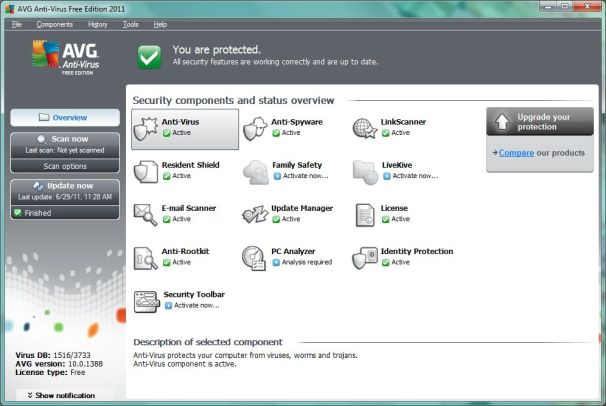606x406 pixels.
Task: Click Family Safety Activate now link
Action: pos(306,176)
